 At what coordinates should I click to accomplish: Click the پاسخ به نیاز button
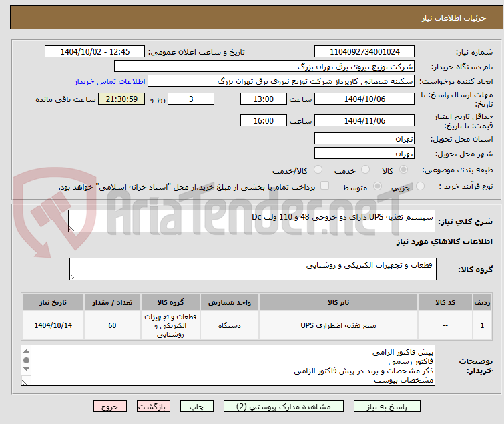pyautogui.click(x=387, y=407)
